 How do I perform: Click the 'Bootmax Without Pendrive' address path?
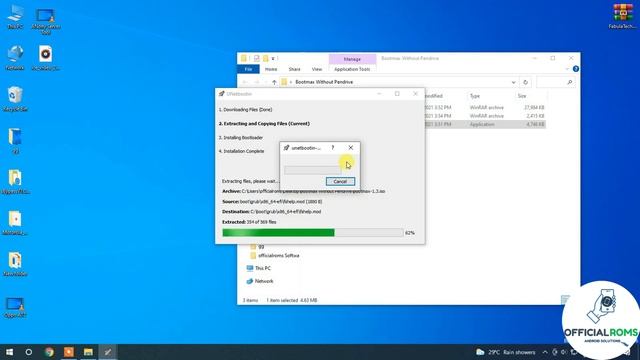click(324, 82)
